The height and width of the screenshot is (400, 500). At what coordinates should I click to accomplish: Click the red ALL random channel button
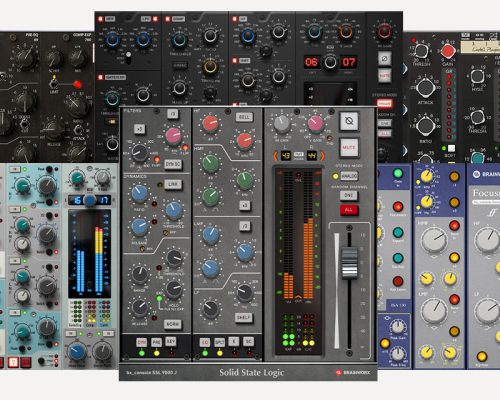pyautogui.click(x=349, y=210)
